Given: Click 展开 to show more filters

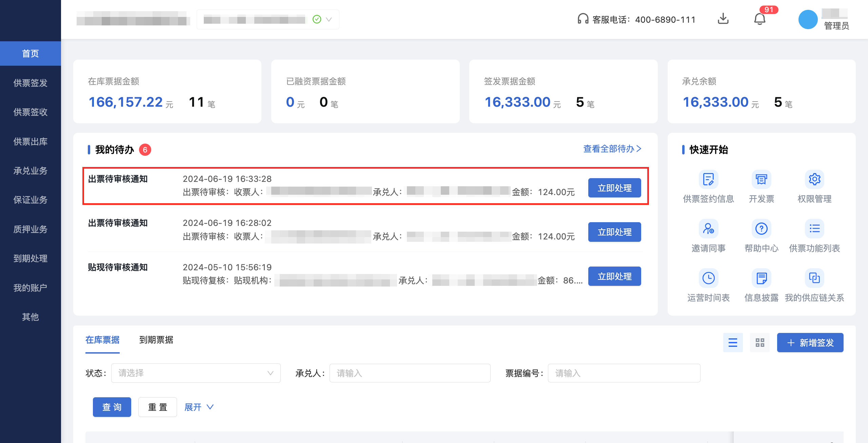Looking at the screenshot, I should (x=198, y=407).
